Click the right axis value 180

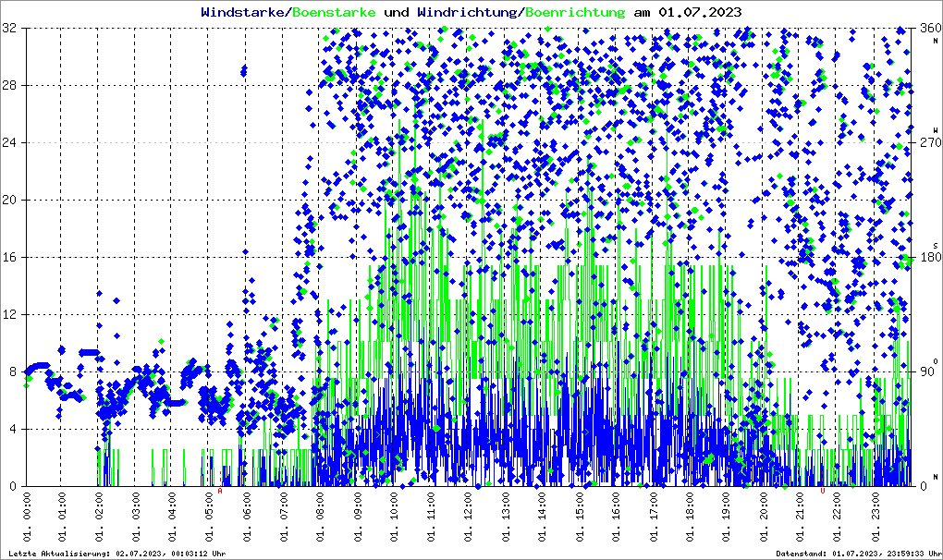click(930, 257)
